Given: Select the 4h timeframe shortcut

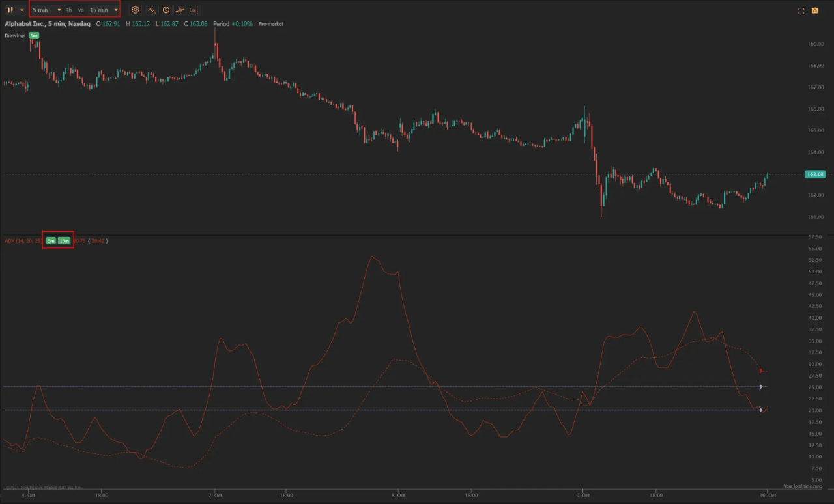Looking at the screenshot, I should click(68, 10).
